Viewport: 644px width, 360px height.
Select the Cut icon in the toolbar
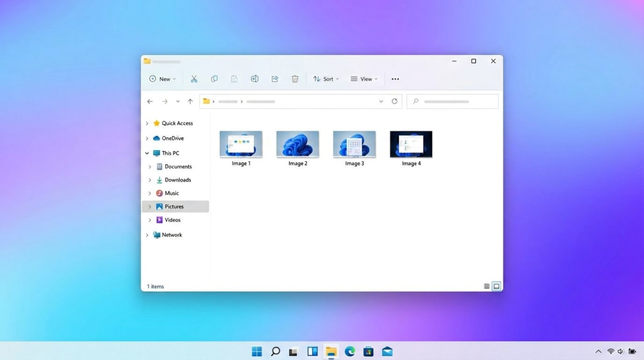(194, 78)
